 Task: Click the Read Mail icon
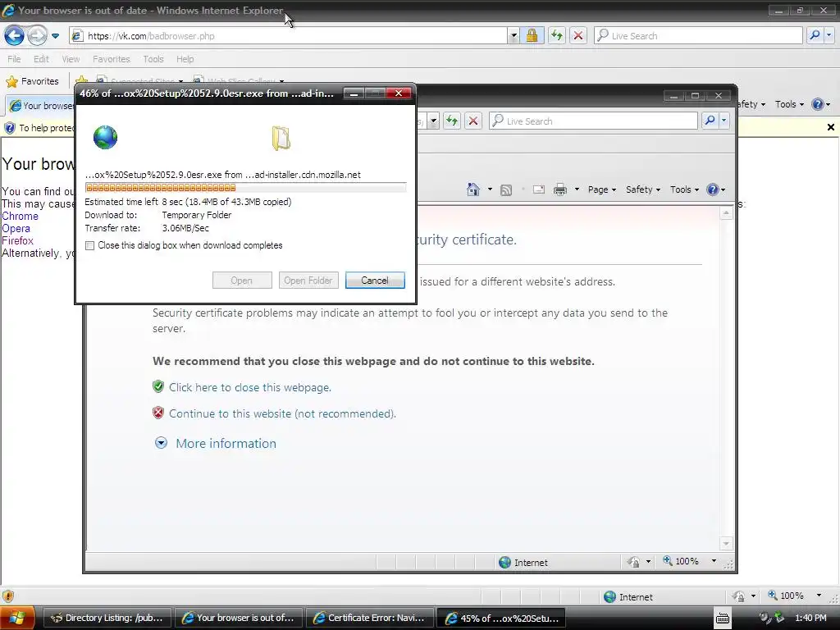pyautogui.click(x=539, y=189)
